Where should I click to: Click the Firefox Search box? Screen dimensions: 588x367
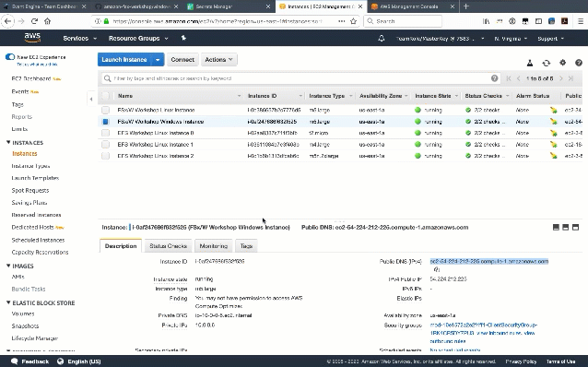pyautogui.click(x=403, y=21)
